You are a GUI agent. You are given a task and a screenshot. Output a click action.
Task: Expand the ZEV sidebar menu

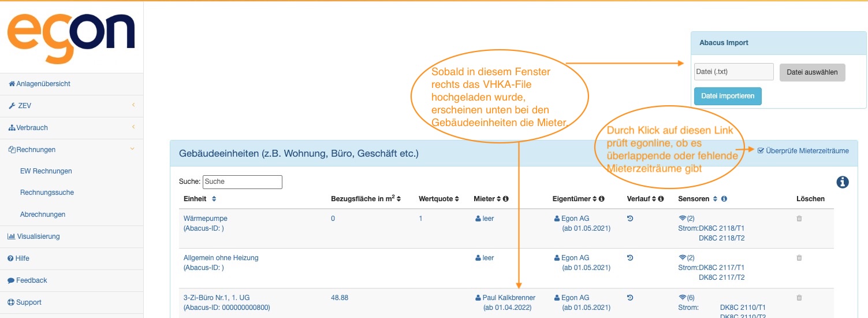click(71, 106)
